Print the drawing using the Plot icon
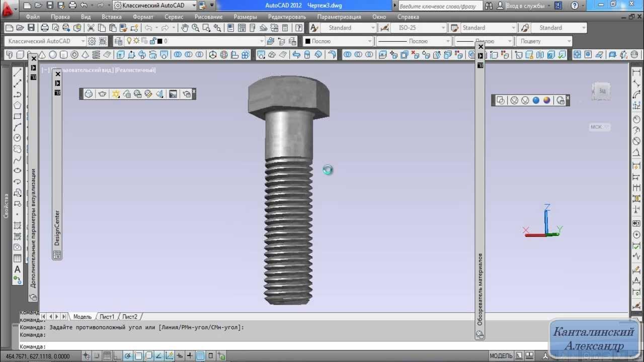This screenshot has width=644, height=362. point(45,28)
